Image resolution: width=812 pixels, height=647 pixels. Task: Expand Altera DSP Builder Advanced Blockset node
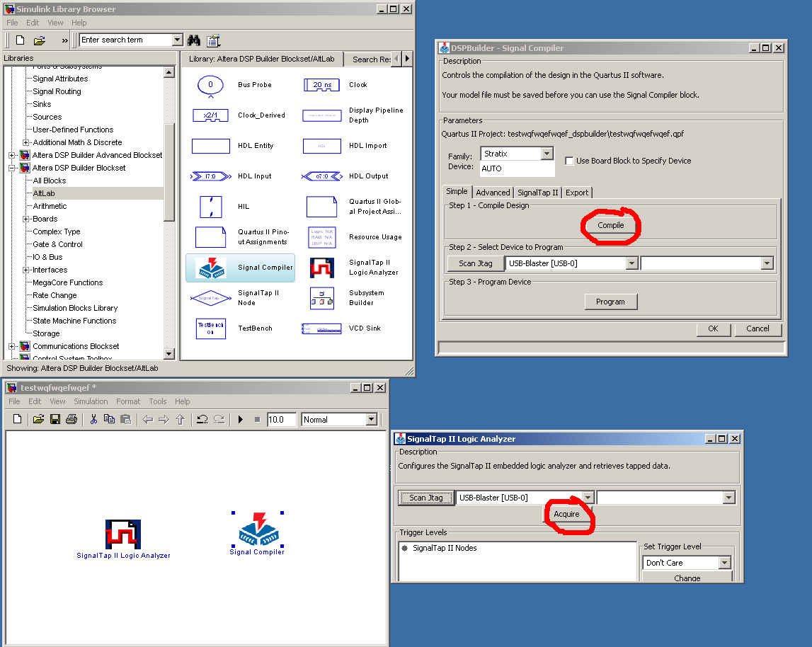tap(12, 155)
